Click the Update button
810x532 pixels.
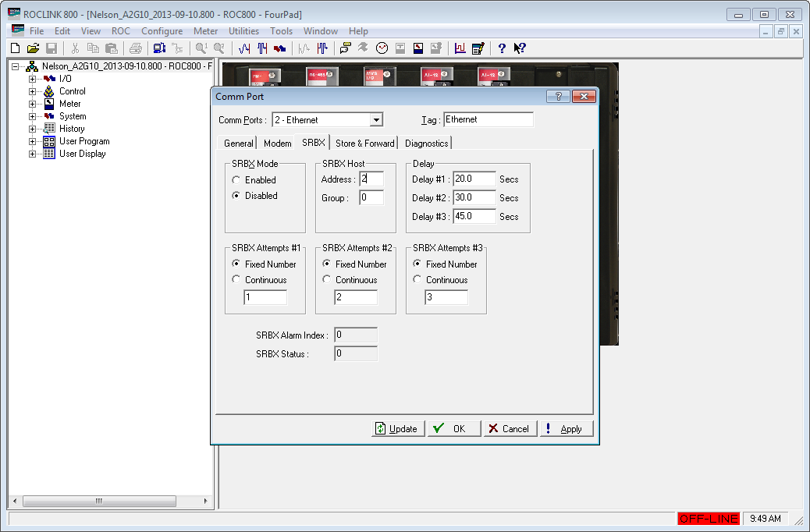click(x=398, y=429)
